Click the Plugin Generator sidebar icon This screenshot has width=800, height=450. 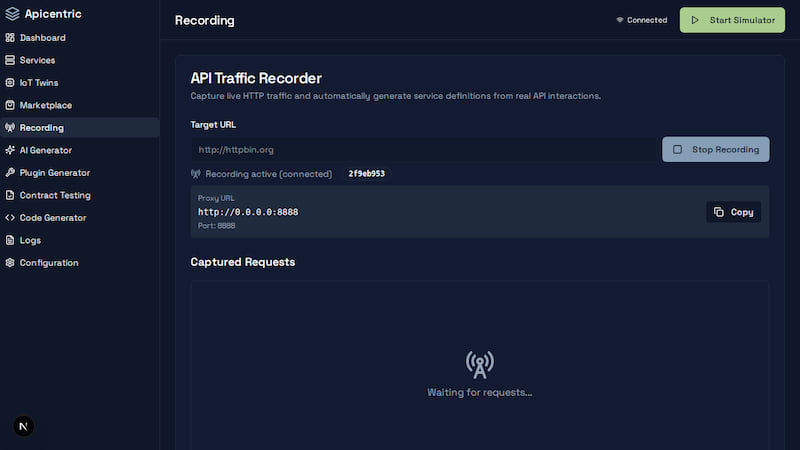[x=10, y=173]
